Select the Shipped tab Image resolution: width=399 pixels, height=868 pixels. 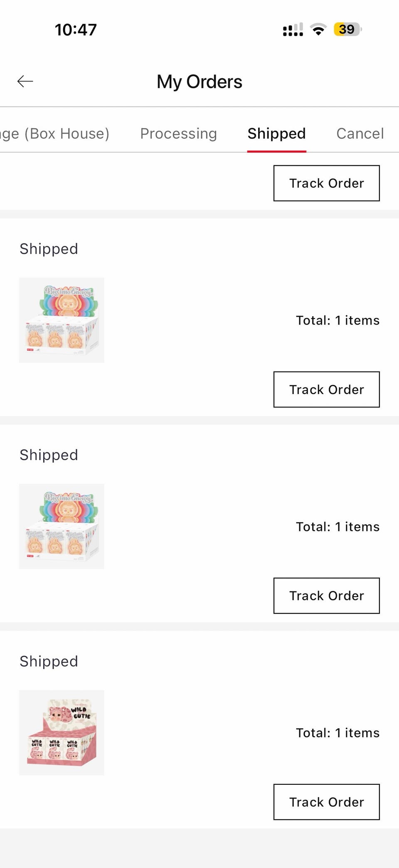[276, 134]
